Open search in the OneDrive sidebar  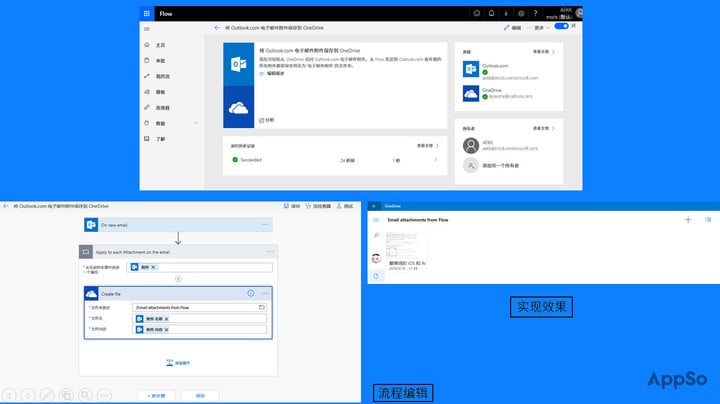376,236
